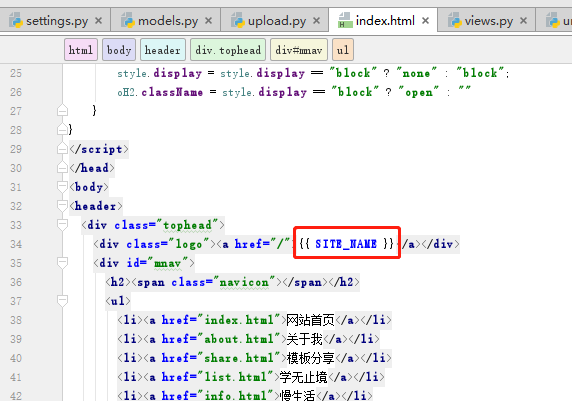Screen dimensions: 572x401
Task: Open the models.py tab
Action: pyautogui.click(x=166, y=21)
